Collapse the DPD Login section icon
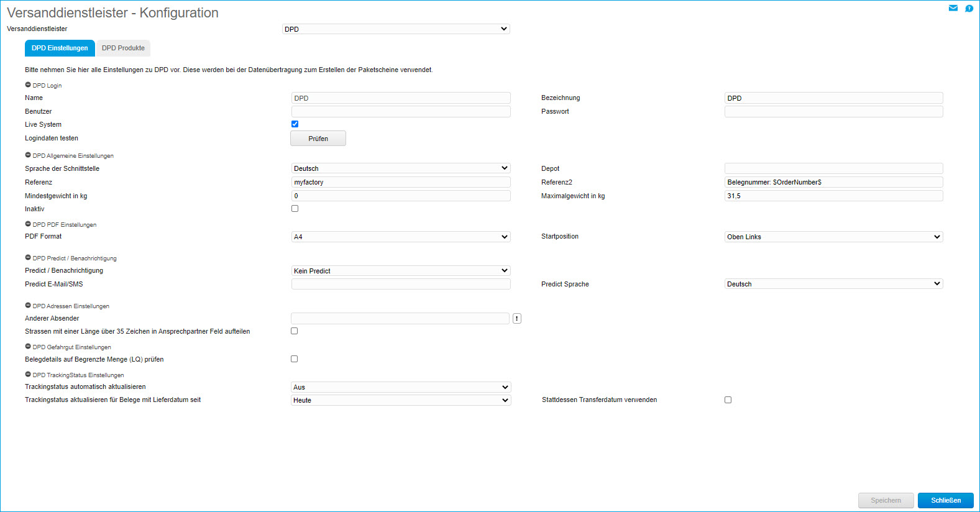The width and height of the screenshot is (980, 512). click(28, 85)
